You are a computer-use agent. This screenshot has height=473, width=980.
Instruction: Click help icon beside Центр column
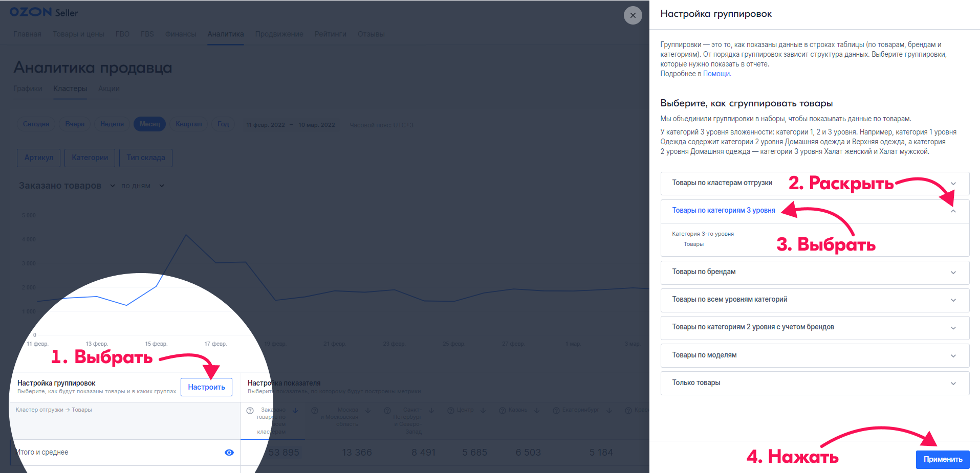point(450,411)
